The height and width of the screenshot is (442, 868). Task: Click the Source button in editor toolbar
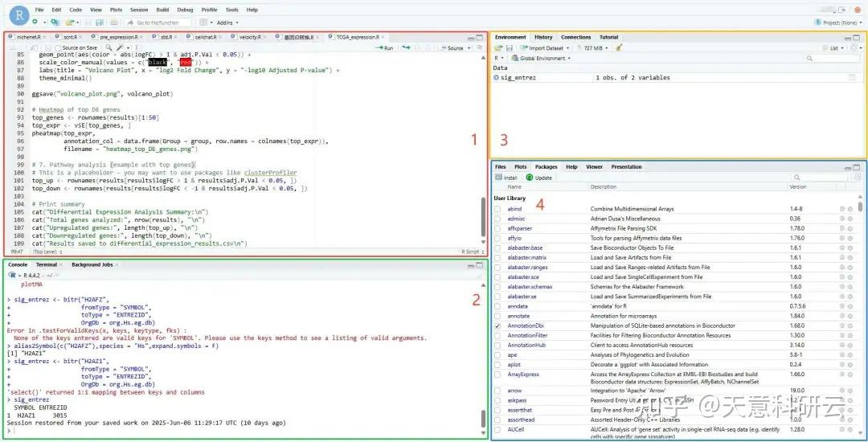[452, 48]
